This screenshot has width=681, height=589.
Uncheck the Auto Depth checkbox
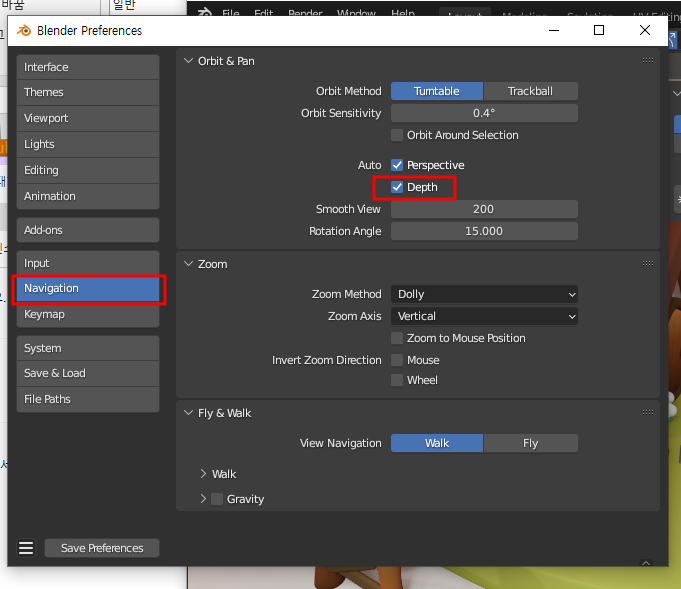point(397,187)
